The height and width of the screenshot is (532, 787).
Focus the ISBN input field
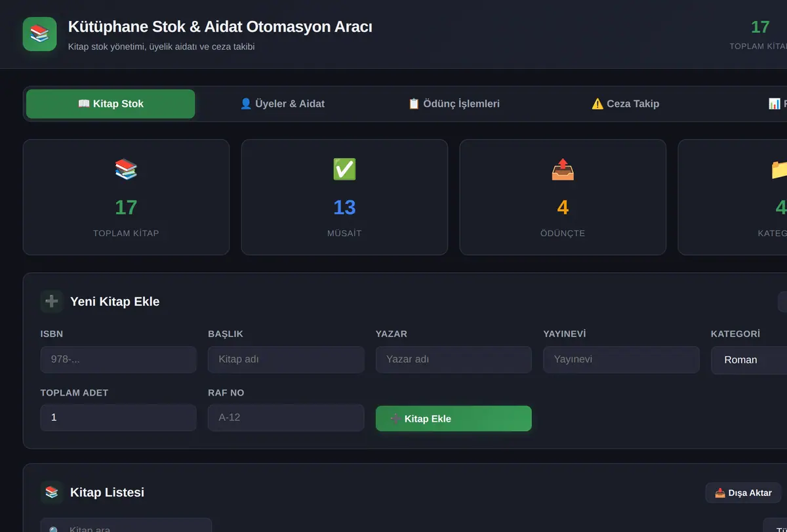point(119,359)
